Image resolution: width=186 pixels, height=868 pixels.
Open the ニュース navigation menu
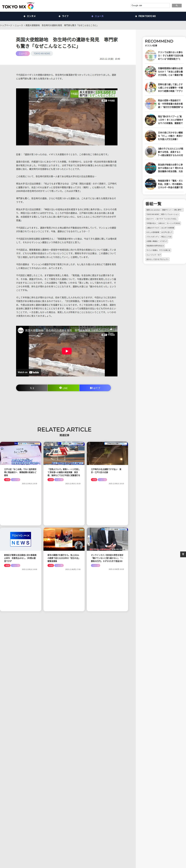pyautogui.click(x=97, y=16)
